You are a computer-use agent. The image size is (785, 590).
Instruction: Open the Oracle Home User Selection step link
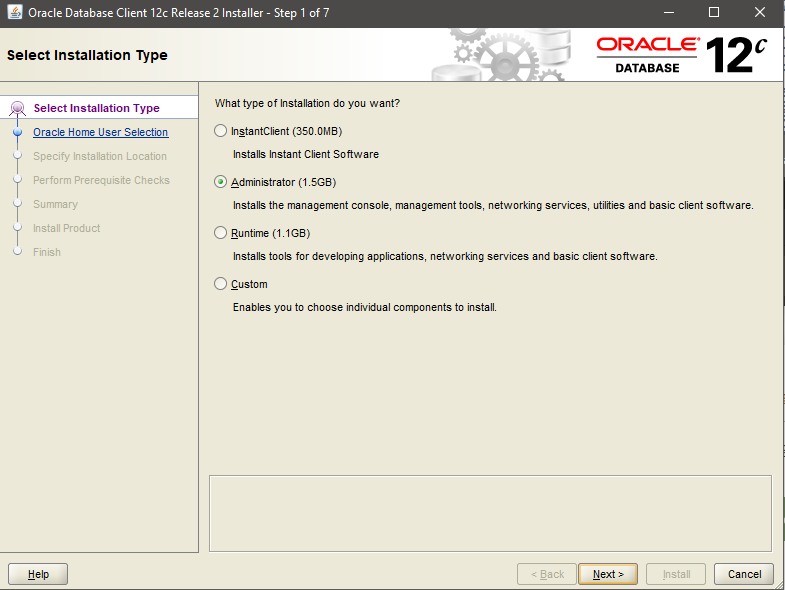[x=100, y=132]
